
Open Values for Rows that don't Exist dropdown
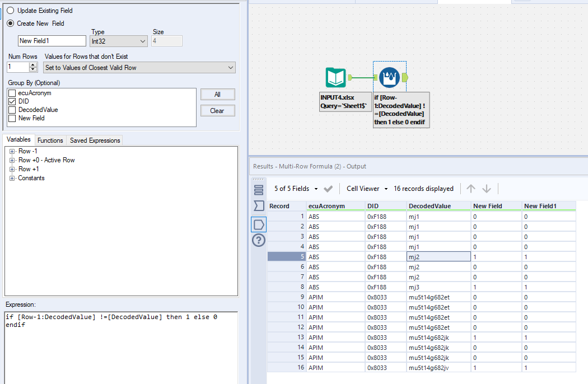pos(139,68)
